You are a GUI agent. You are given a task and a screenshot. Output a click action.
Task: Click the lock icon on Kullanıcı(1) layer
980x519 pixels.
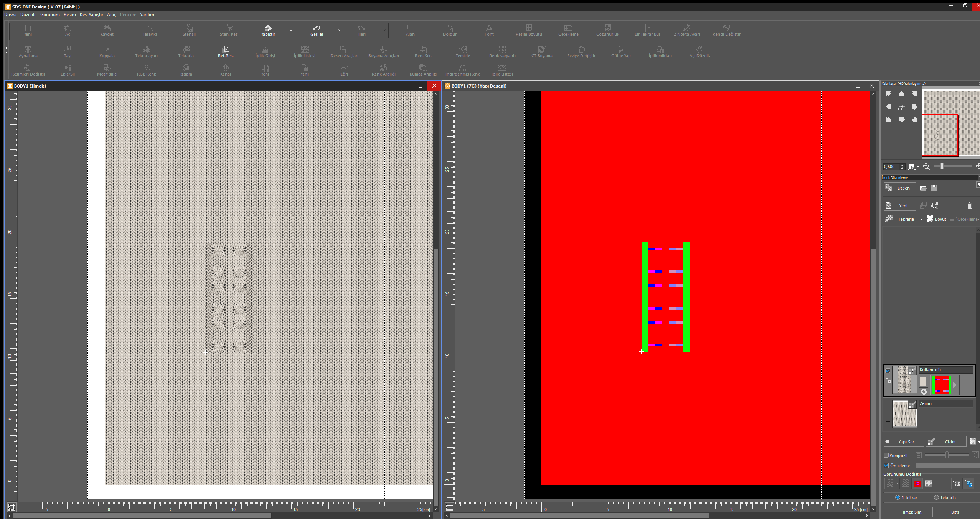click(x=888, y=380)
